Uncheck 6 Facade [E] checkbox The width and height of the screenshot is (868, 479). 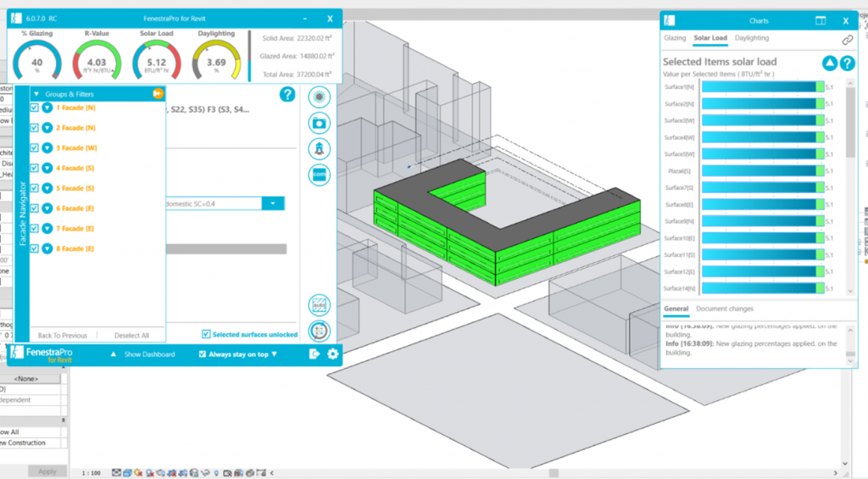(34, 209)
